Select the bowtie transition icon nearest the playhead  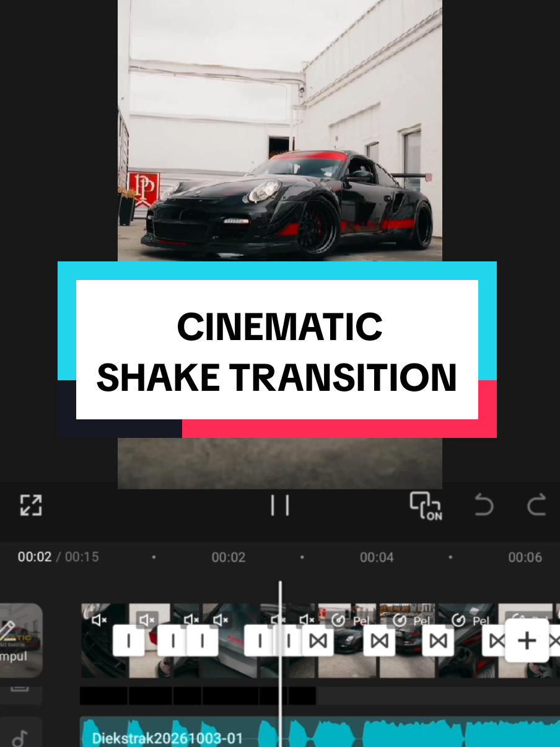click(x=318, y=641)
